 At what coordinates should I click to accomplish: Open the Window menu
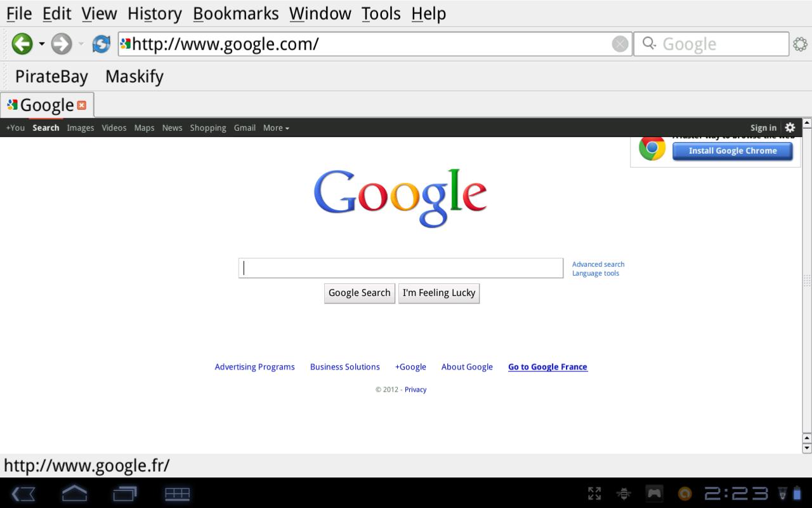[x=320, y=13]
